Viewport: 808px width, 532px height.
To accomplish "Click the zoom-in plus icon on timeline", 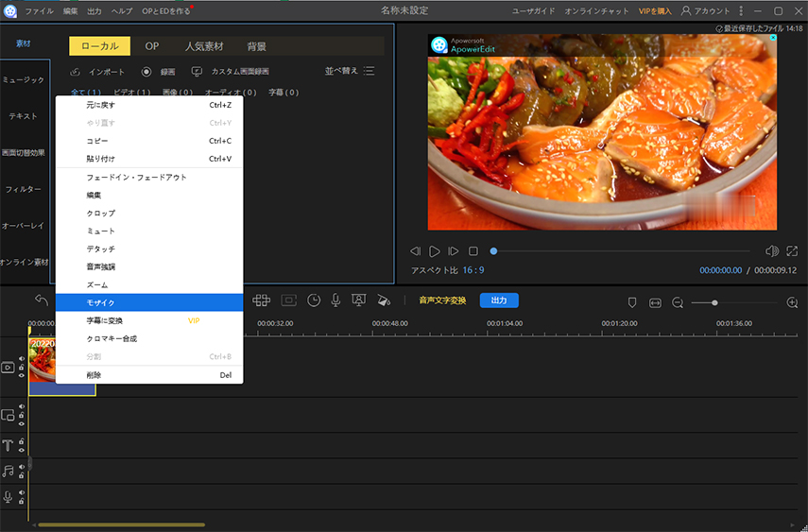I will click(792, 302).
